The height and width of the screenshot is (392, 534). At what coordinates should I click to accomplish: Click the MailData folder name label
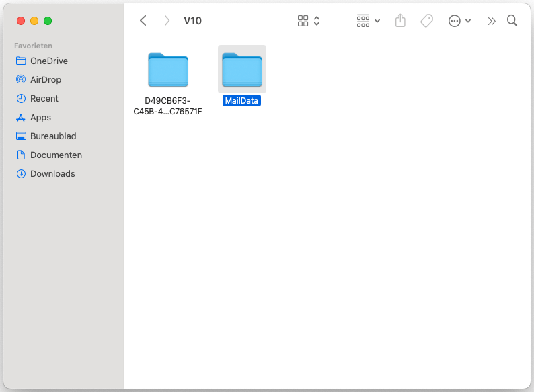tap(241, 101)
